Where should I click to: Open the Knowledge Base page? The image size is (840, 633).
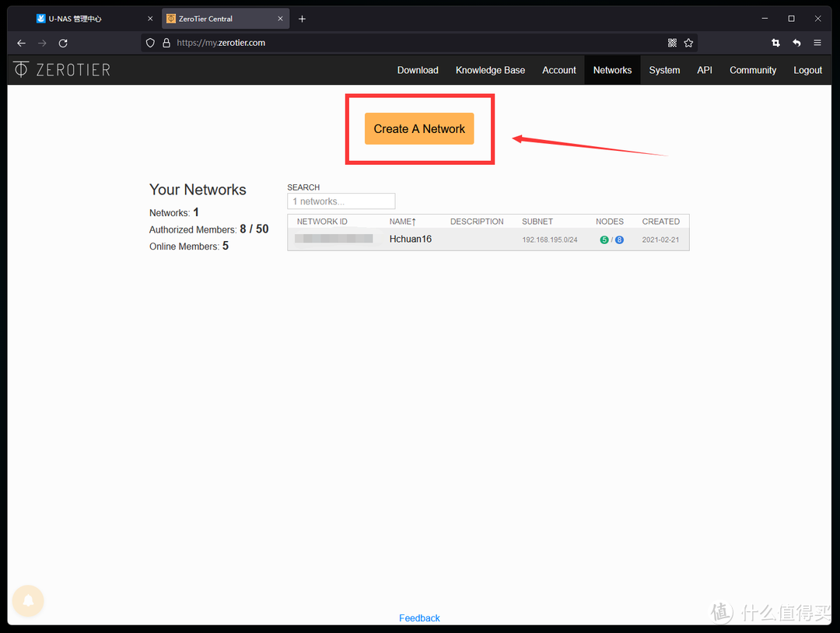tap(490, 70)
